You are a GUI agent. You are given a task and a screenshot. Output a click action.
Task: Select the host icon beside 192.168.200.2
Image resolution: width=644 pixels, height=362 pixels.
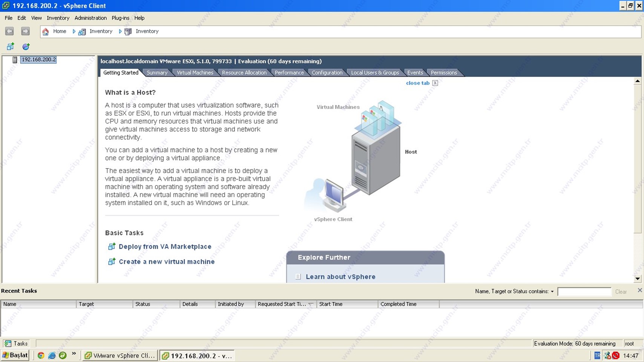[x=15, y=60]
